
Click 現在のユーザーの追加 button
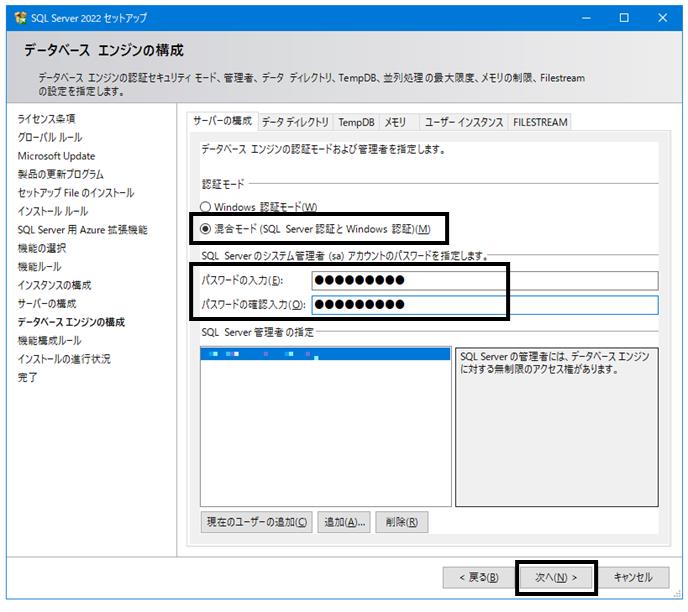tap(257, 522)
